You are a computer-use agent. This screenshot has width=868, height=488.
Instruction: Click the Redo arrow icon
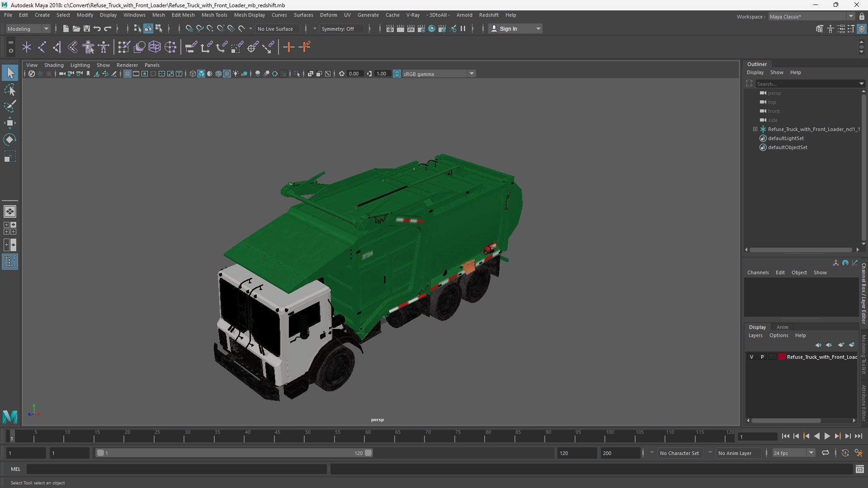pos(108,28)
